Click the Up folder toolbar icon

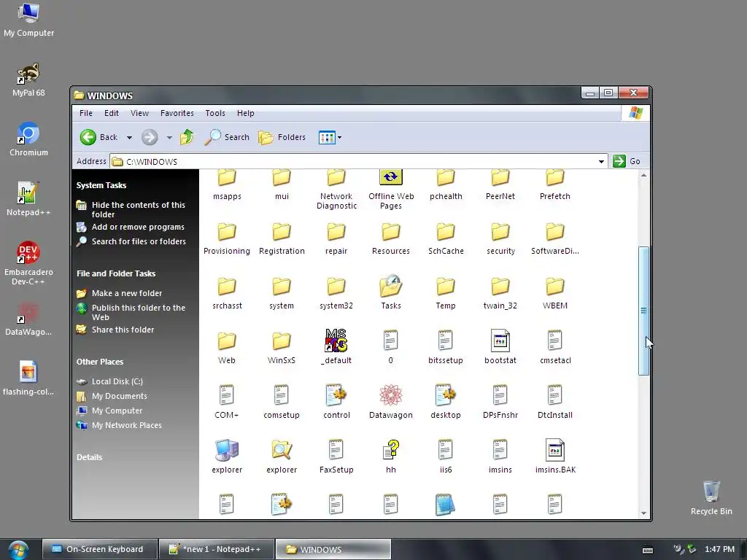(187, 137)
